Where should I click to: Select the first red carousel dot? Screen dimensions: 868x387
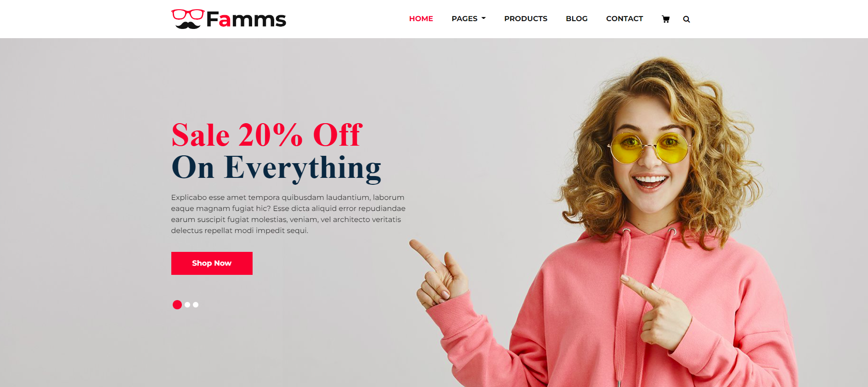pos(177,305)
